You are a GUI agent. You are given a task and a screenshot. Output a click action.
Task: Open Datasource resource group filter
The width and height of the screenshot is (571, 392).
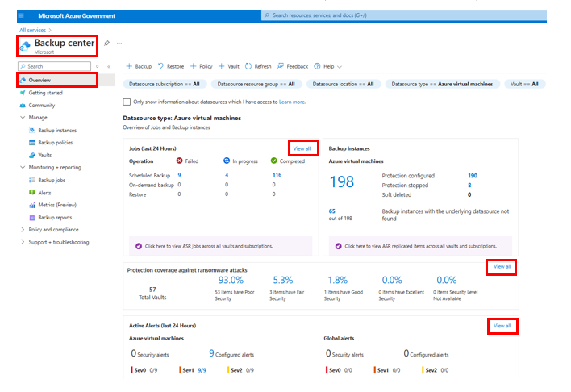point(256,84)
